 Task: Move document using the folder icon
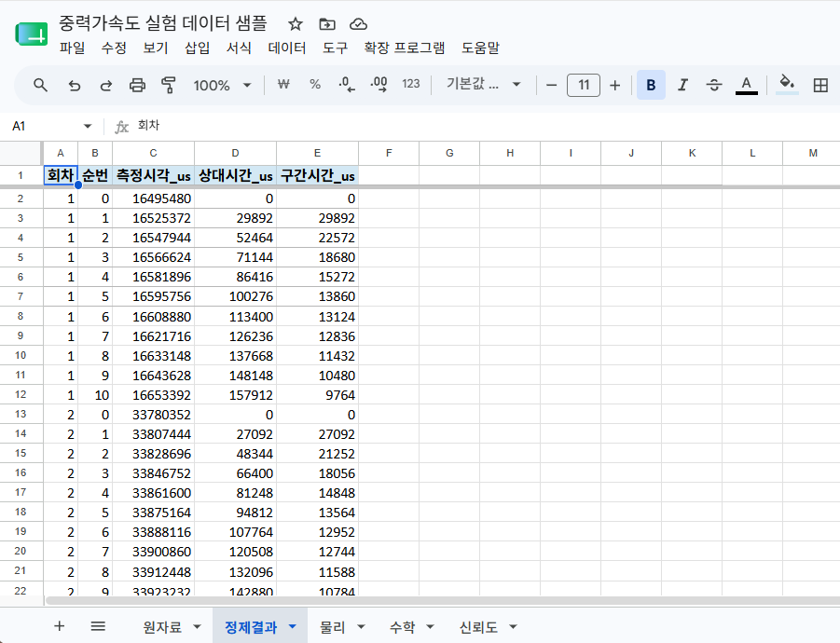pyautogui.click(x=327, y=24)
